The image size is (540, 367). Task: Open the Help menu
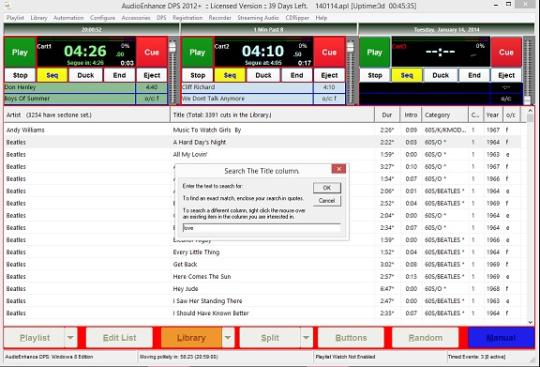pos(321,18)
